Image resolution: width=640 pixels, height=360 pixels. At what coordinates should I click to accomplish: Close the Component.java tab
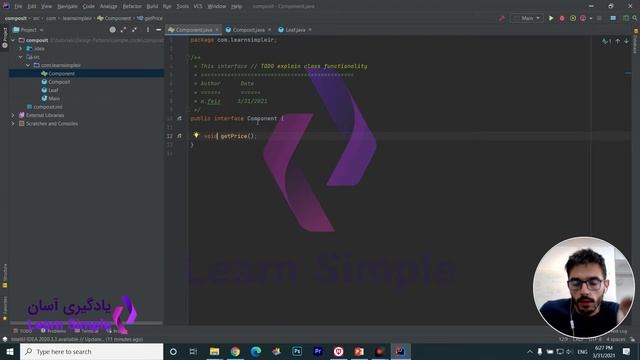pyautogui.click(x=217, y=30)
